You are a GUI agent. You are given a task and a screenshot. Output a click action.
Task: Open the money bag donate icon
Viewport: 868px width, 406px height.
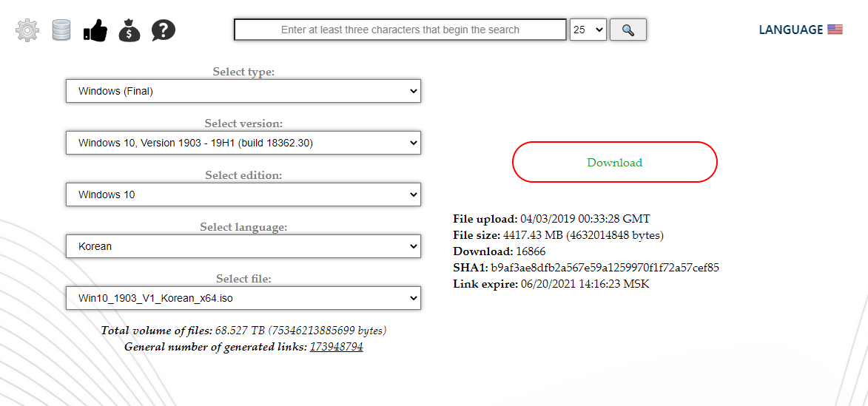pos(129,30)
